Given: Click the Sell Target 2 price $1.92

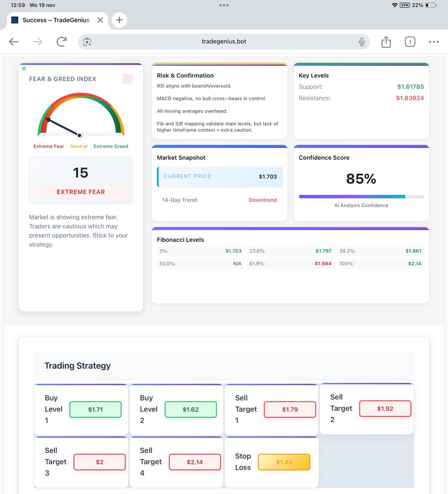Looking at the screenshot, I should 385,409.
